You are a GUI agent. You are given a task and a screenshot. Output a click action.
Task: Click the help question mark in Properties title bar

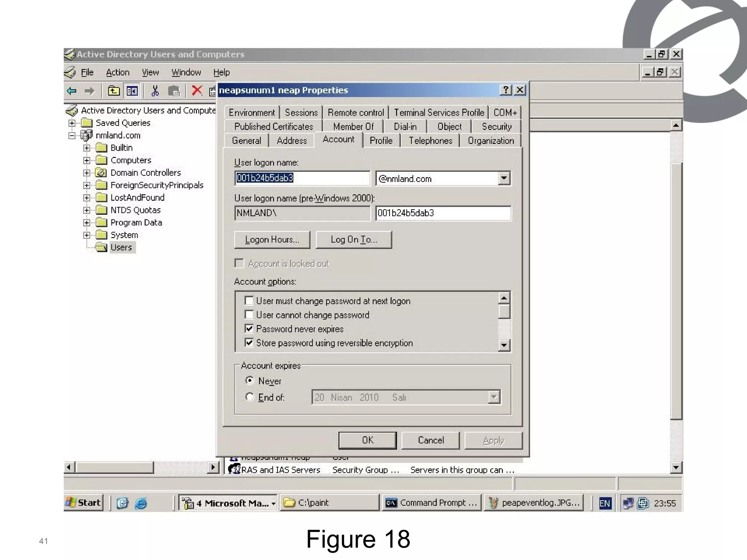click(506, 90)
